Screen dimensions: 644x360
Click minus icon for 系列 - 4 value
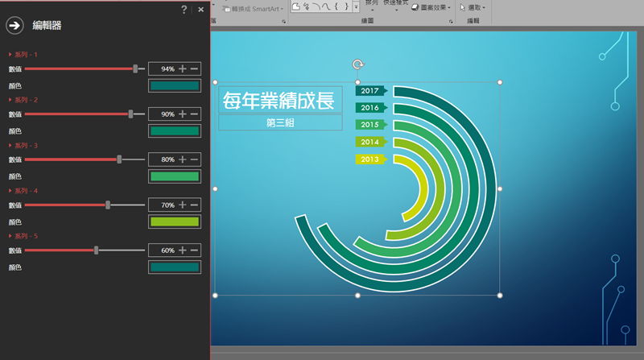pyautogui.click(x=195, y=205)
